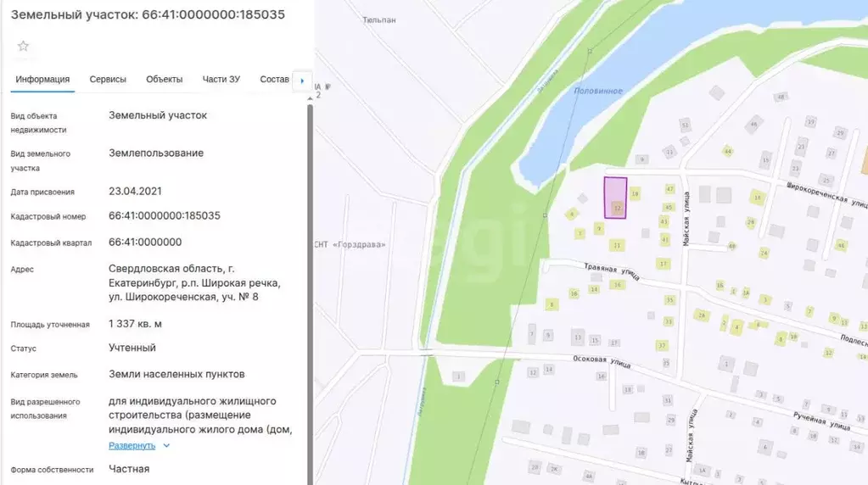Click chevron next to Развернуть
Viewport: 868px width, 485px height.
[166, 446]
